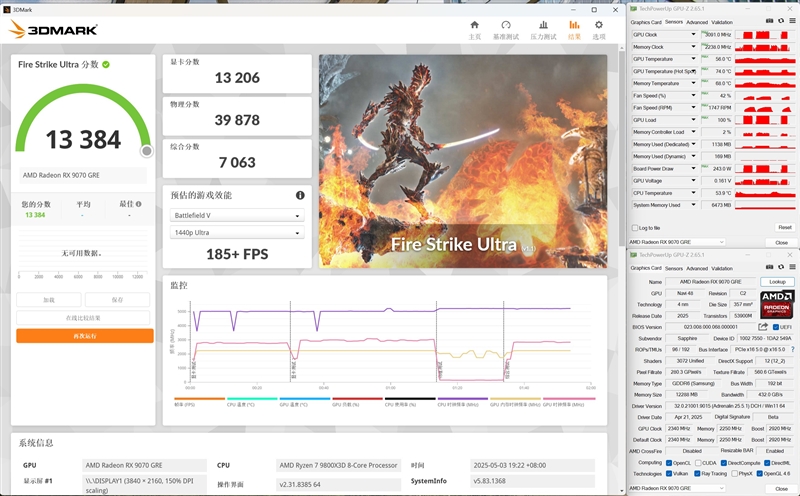Screen dimensions: 800x496
Task: Toggle the UEFI checkbox
Action: 775,326
